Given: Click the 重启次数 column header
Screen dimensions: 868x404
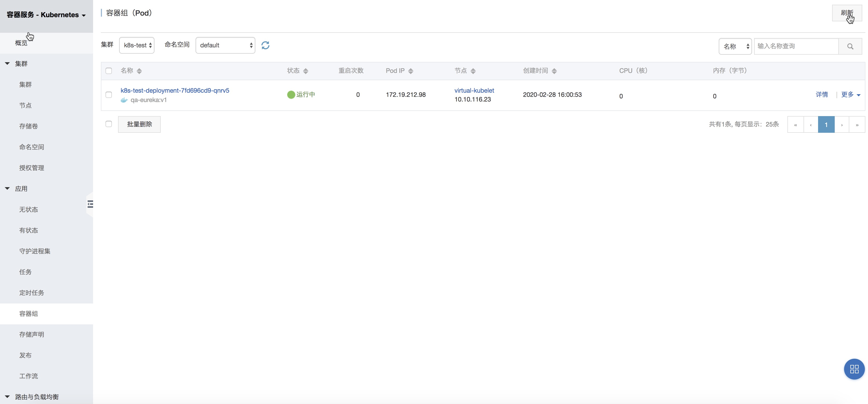Looking at the screenshot, I should tap(351, 71).
